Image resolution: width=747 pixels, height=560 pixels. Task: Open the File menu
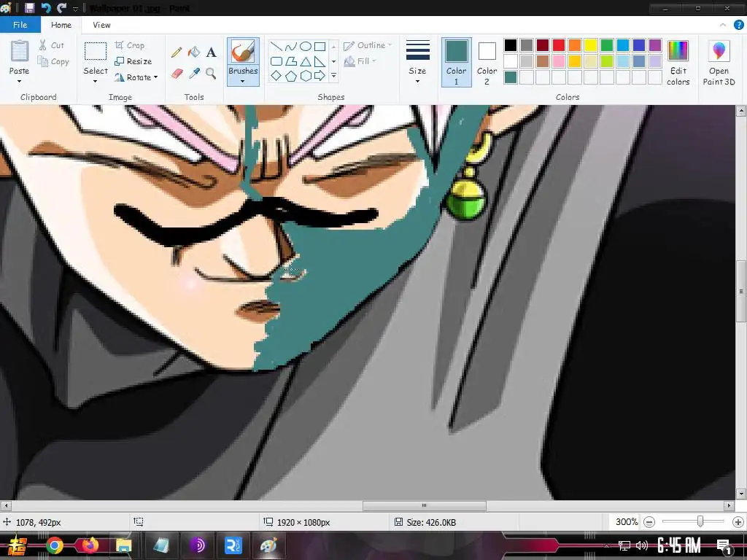click(x=20, y=25)
